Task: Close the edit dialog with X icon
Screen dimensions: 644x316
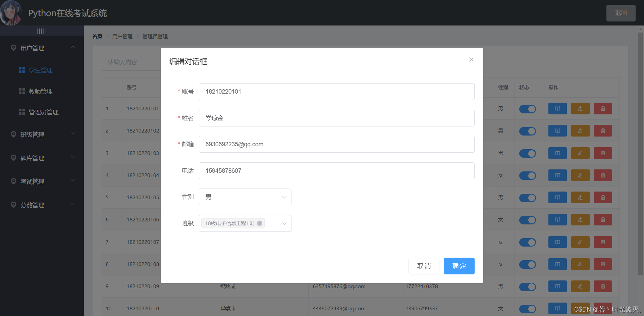Action: [x=471, y=60]
